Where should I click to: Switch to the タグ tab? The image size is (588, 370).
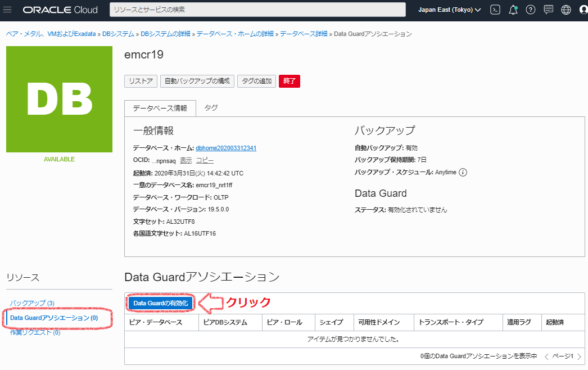211,108
